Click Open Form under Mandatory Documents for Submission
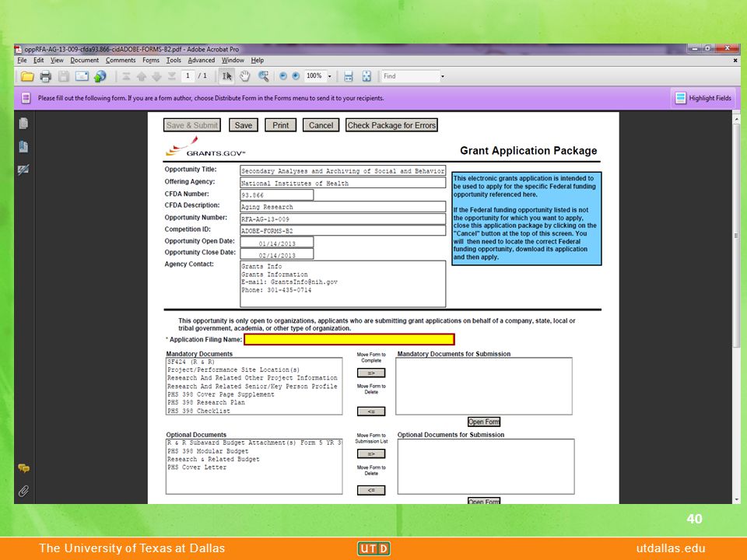Screen dimensions: 747x560 click(x=484, y=422)
